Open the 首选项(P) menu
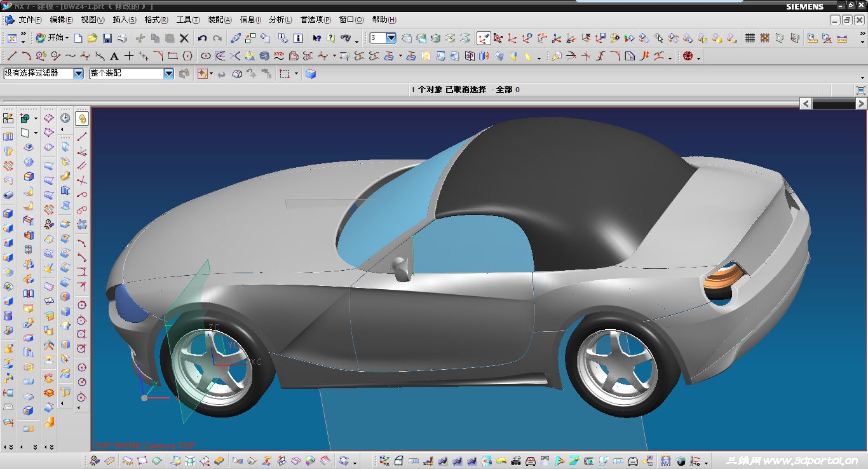The width and height of the screenshot is (868, 469). pos(316,20)
